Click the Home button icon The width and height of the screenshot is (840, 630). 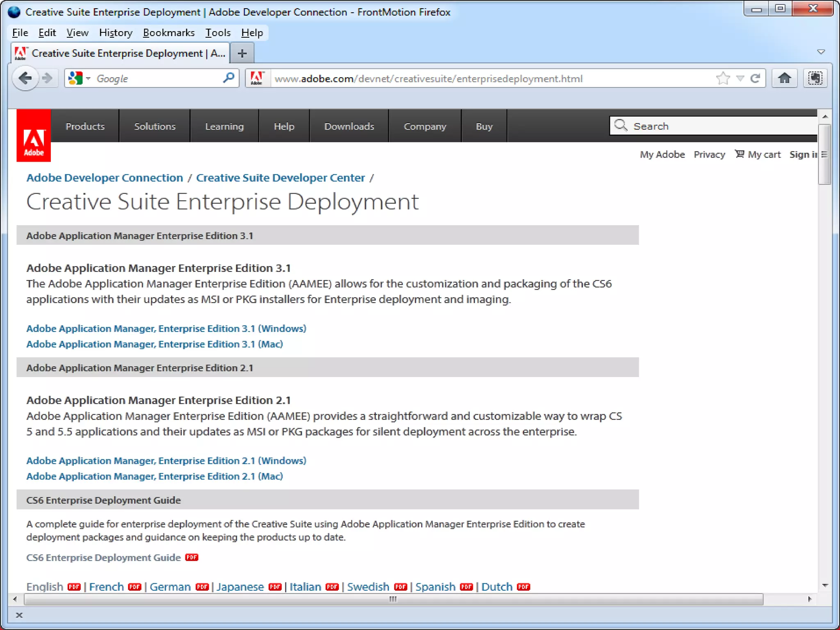[x=784, y=78]
